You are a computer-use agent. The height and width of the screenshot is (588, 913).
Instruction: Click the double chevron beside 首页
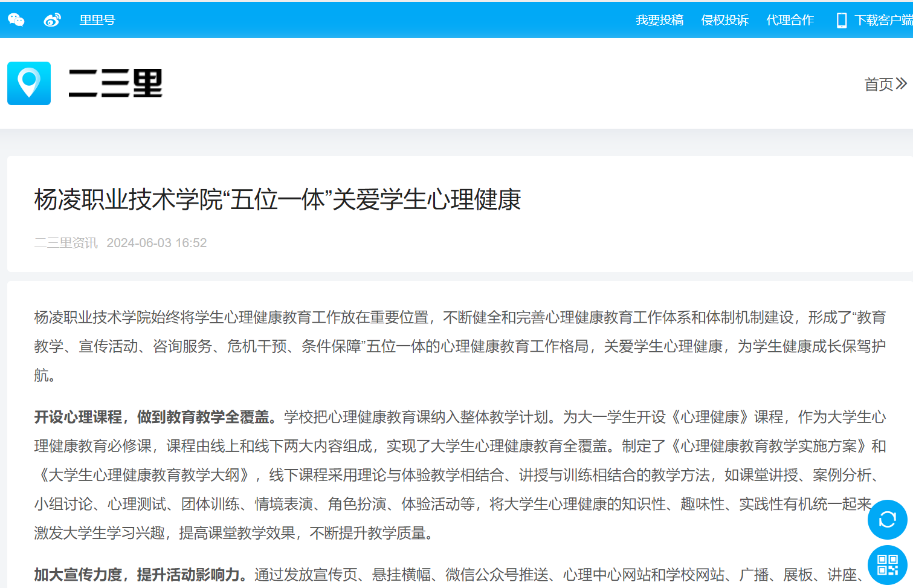901,83
